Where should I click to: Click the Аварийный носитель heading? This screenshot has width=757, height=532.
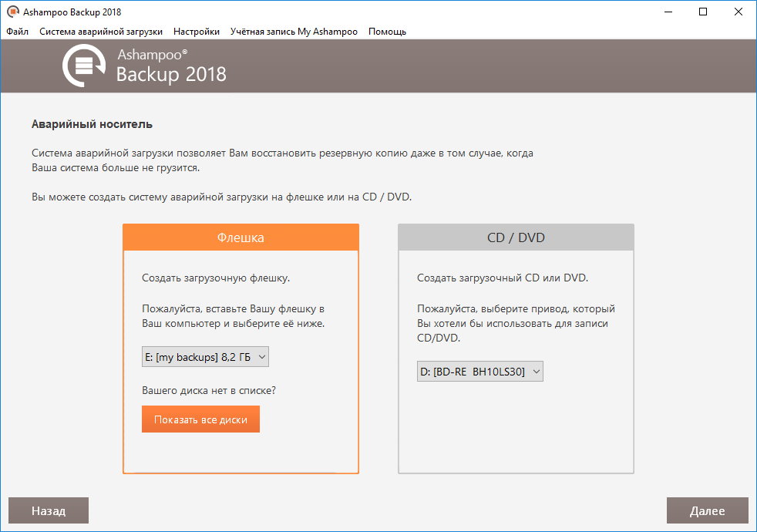pyautogui.click(x=93, y=124)
